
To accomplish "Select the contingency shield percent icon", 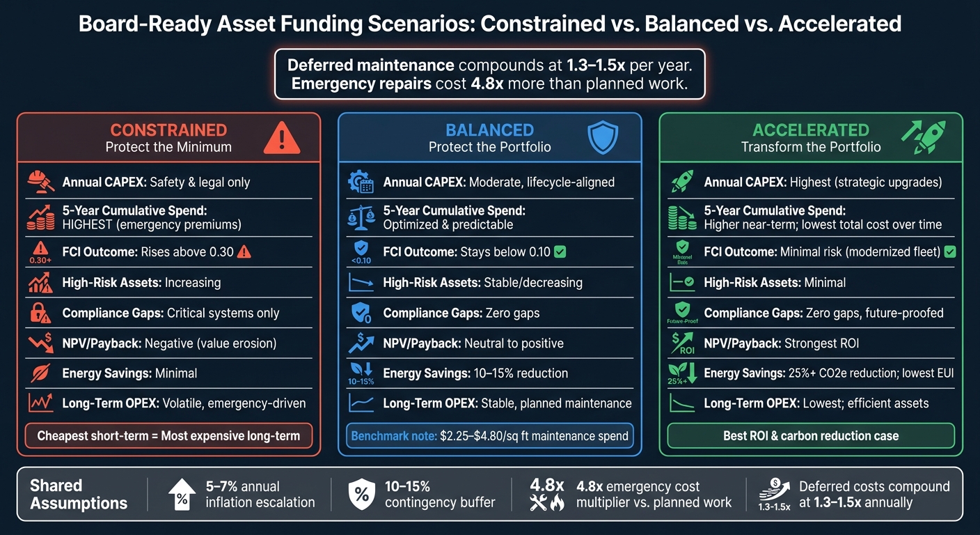I will click(x=361, y=495).
